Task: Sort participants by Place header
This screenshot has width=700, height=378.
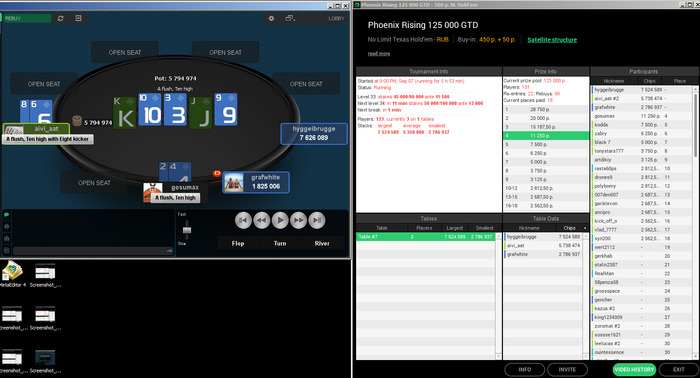Action: pyautogui.click(x=679, y=81)
